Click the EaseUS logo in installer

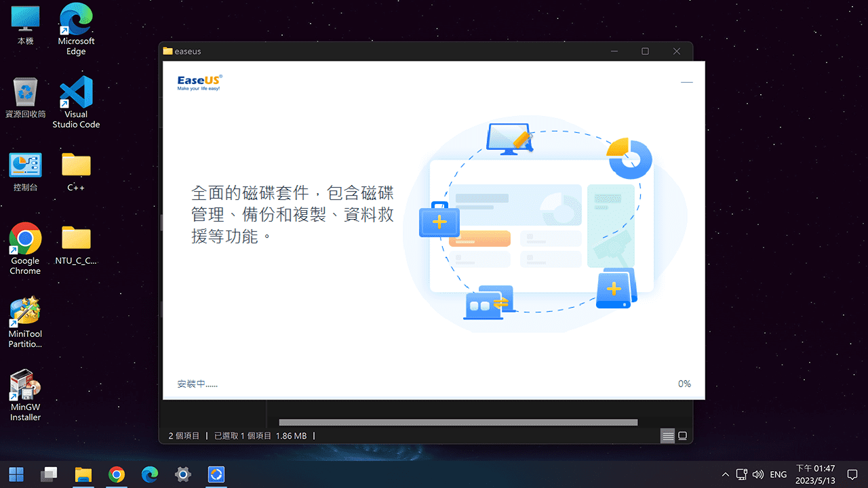coord(199,83)
